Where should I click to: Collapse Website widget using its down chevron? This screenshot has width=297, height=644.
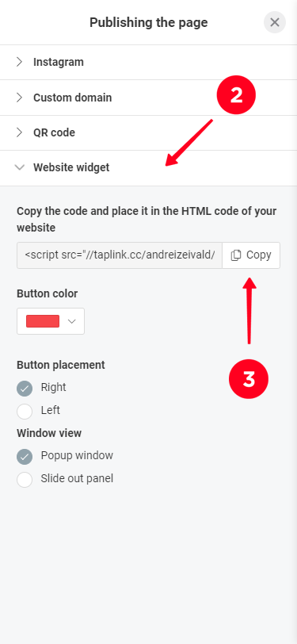pyautogui.click(x=19, y=167)
